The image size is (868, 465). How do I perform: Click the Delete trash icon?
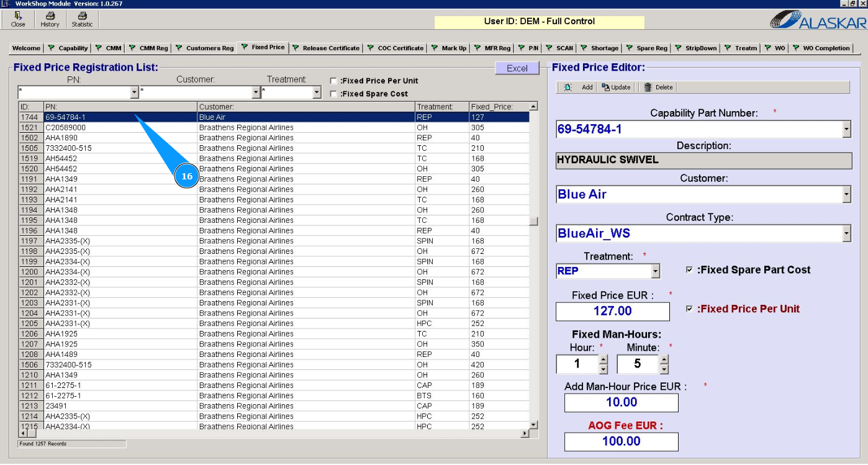coord(648,88)
